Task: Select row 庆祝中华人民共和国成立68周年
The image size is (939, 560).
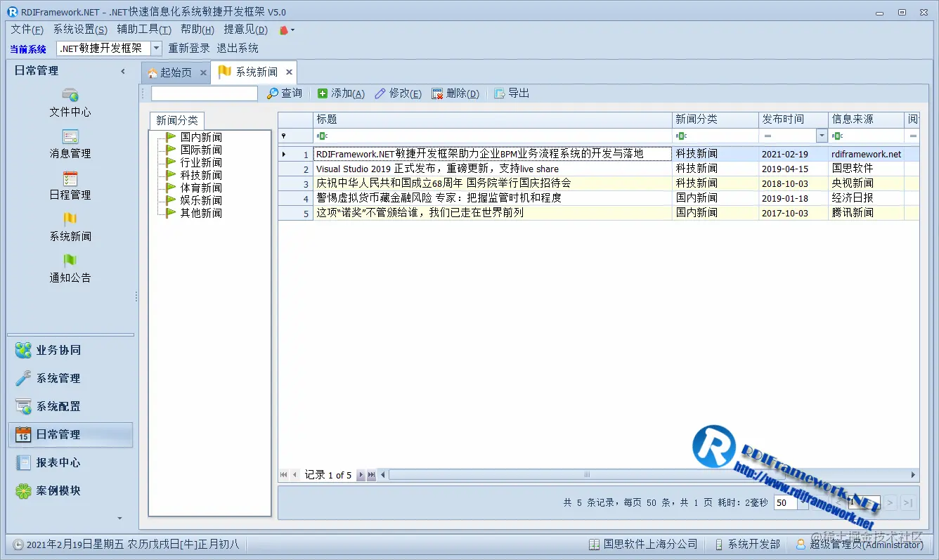Action: [598, 183]
